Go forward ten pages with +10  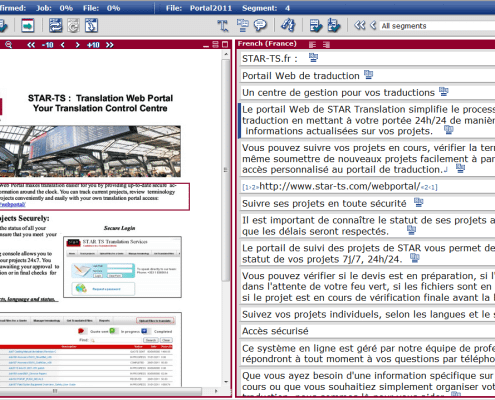(x=93, y=45)
